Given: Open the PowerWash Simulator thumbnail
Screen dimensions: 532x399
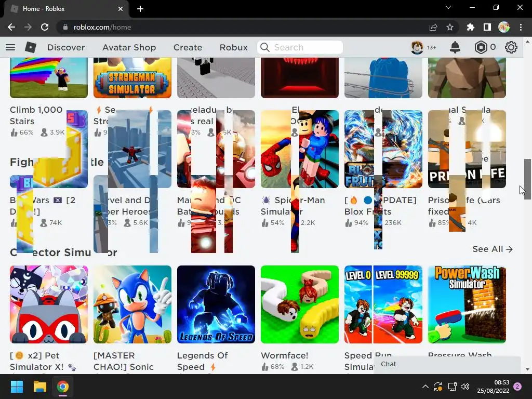Looking at the screenshot, I should tap(467, 304).
